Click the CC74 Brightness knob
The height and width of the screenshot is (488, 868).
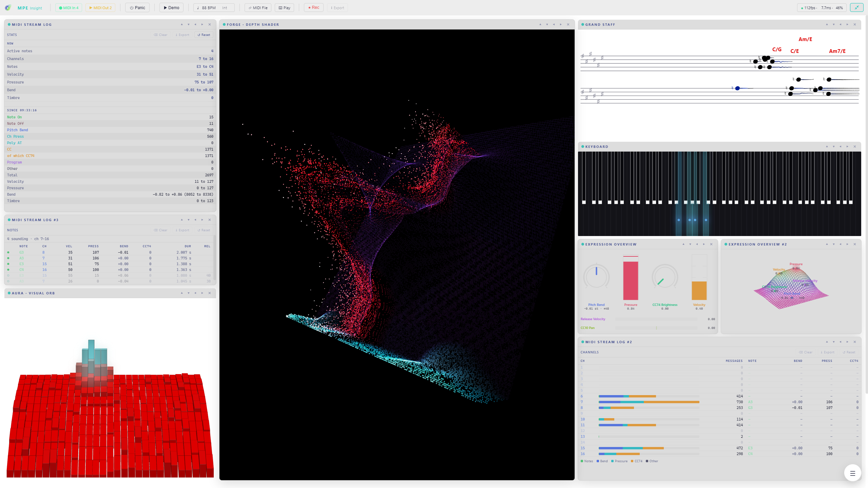[665, 277]
